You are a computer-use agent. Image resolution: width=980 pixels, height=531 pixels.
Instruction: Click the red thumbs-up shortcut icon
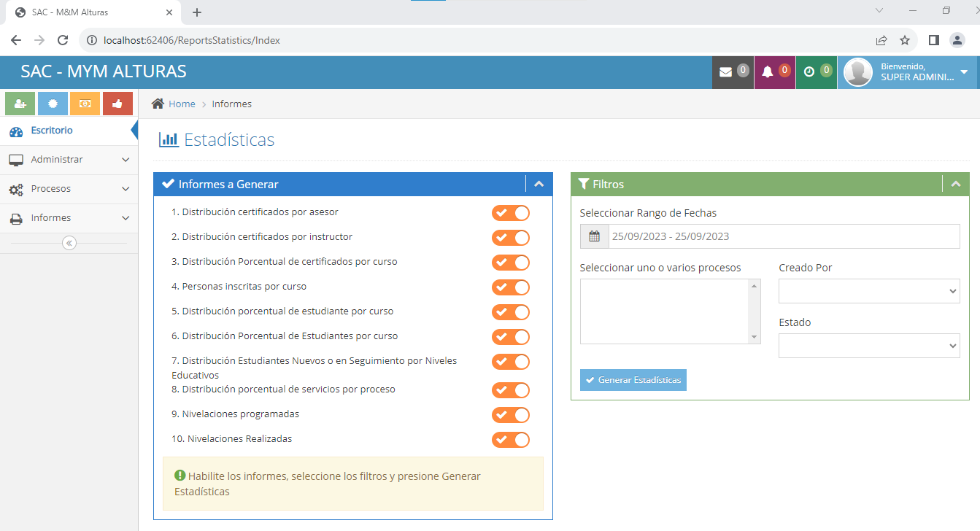click(117, 104)
